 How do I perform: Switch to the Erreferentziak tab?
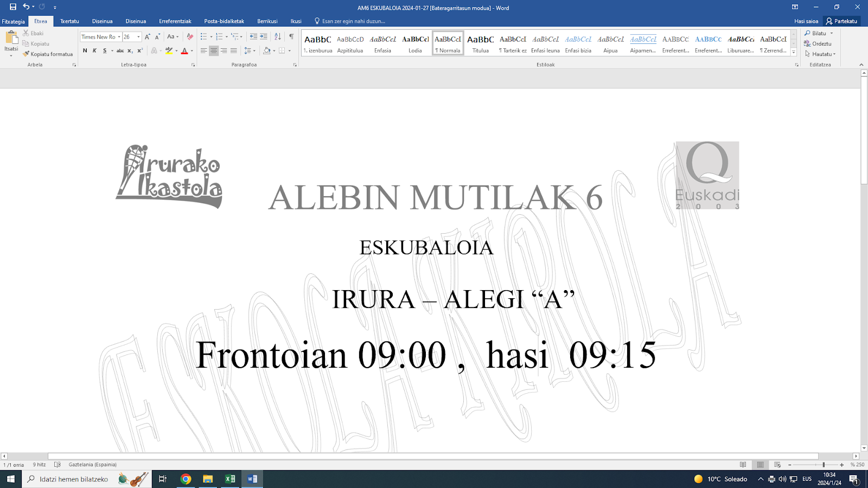pos(175,21)
